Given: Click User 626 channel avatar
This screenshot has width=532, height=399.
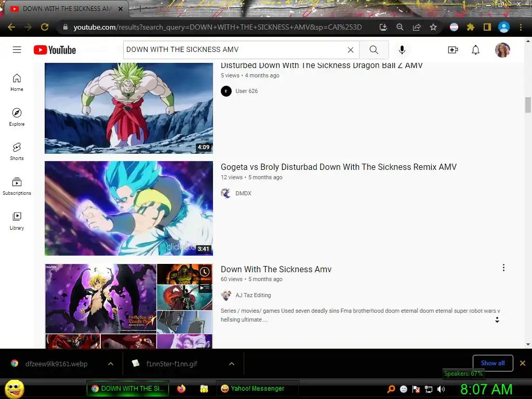Looking at the screenshot, I should click(x=226, y=91).
